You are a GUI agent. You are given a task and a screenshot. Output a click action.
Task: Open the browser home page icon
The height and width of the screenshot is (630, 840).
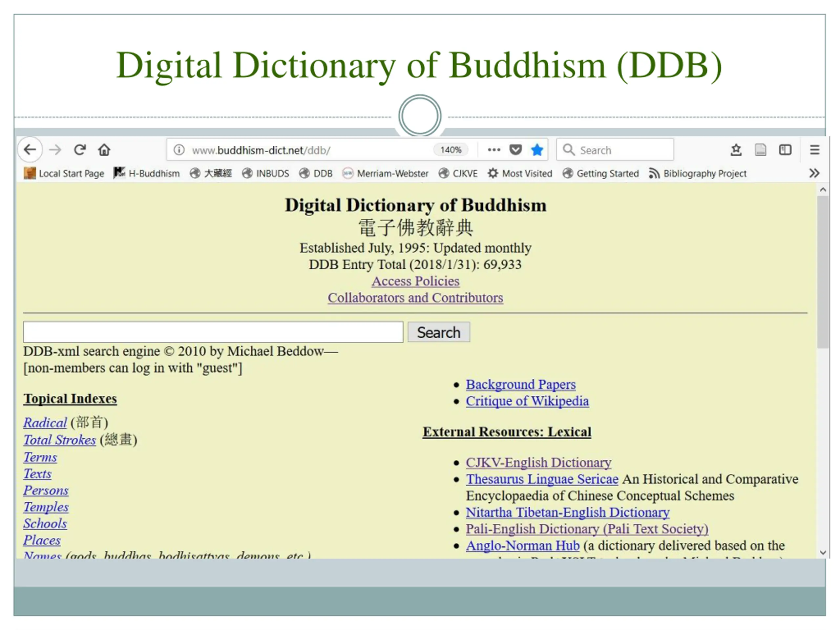(x=104, y=150)
